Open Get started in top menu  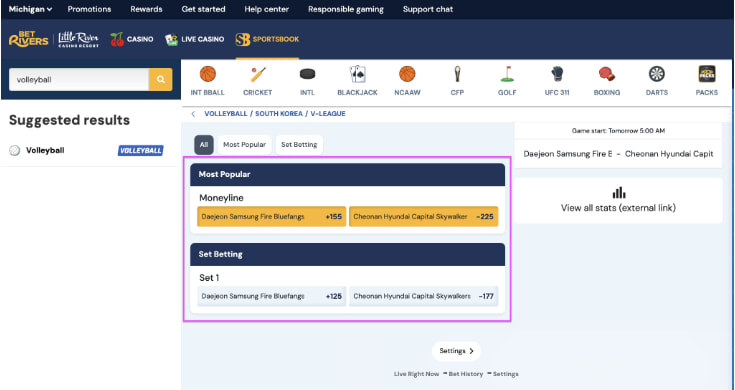pyautogui.click(x=203, y=9)
